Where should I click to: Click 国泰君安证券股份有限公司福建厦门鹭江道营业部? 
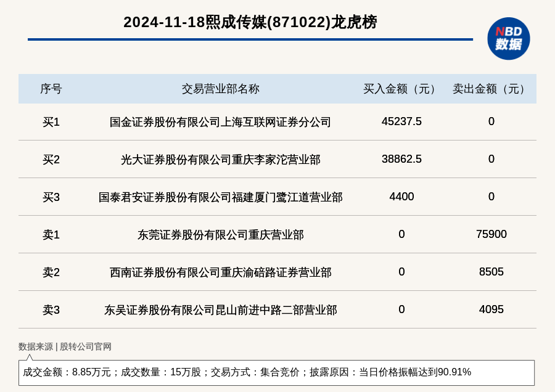[221, 197]
